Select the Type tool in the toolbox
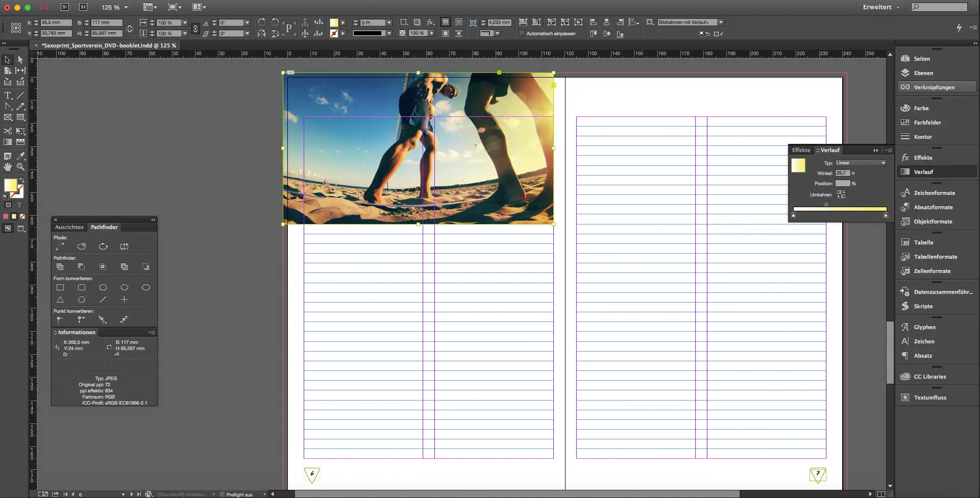The width and height of the screenshot is (980, 498). tap(8, 95)
